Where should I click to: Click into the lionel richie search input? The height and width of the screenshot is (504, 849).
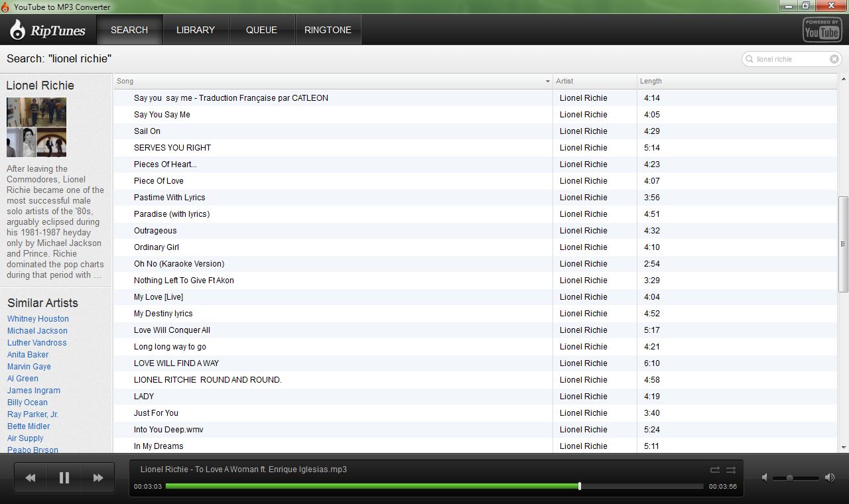(792, 59)
